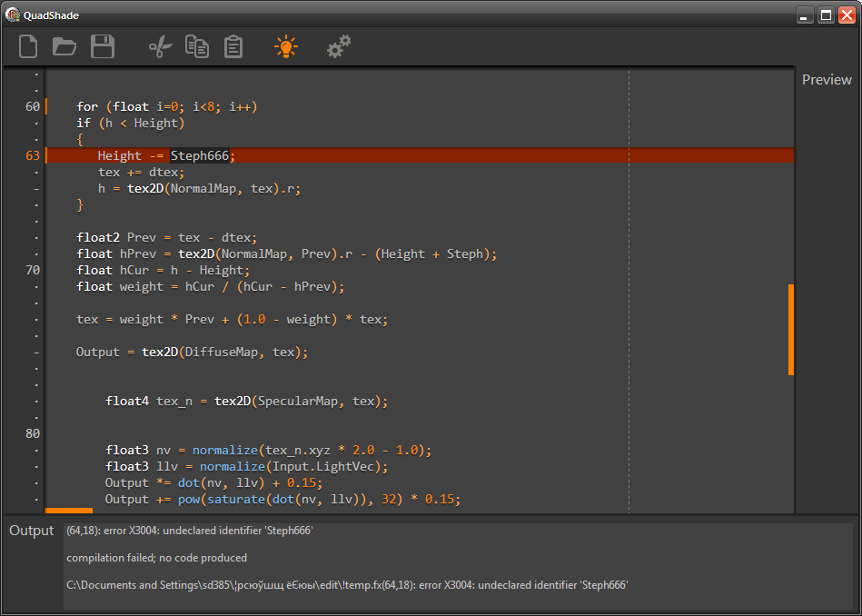Image resolution: width=862 pixels, height=616 pixels.
Task: Paste from clipboard icon
Action: pyautogui.click(x=233, y=46)
